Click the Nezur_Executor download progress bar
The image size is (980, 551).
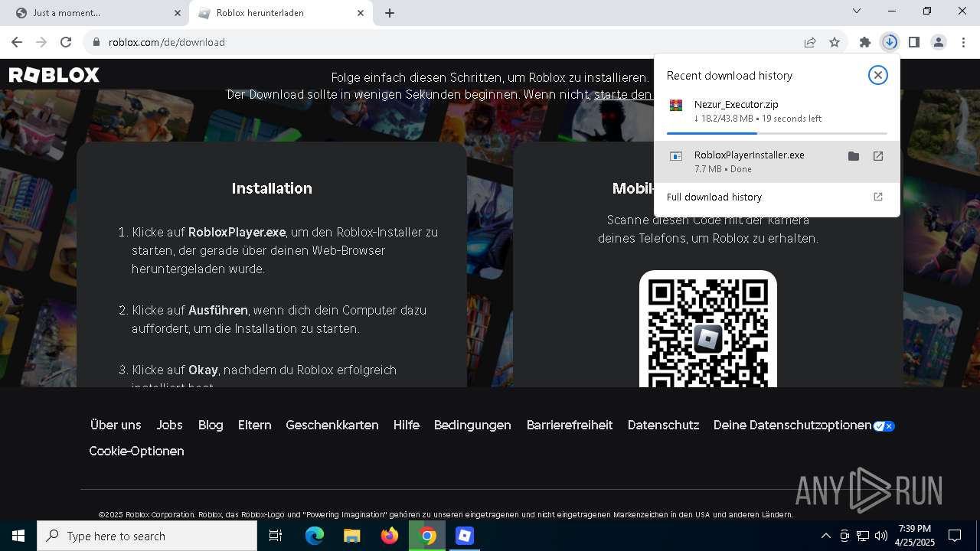[x=777, y=133]
